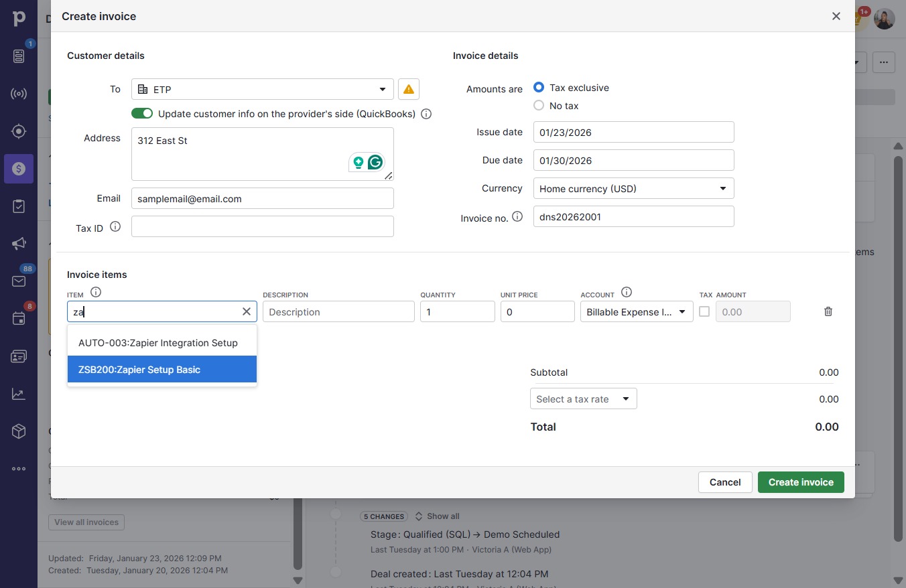Toggle Update customer info on provider's side
Viewport: 906px width, 588px height.
click(x=142, y=114)
